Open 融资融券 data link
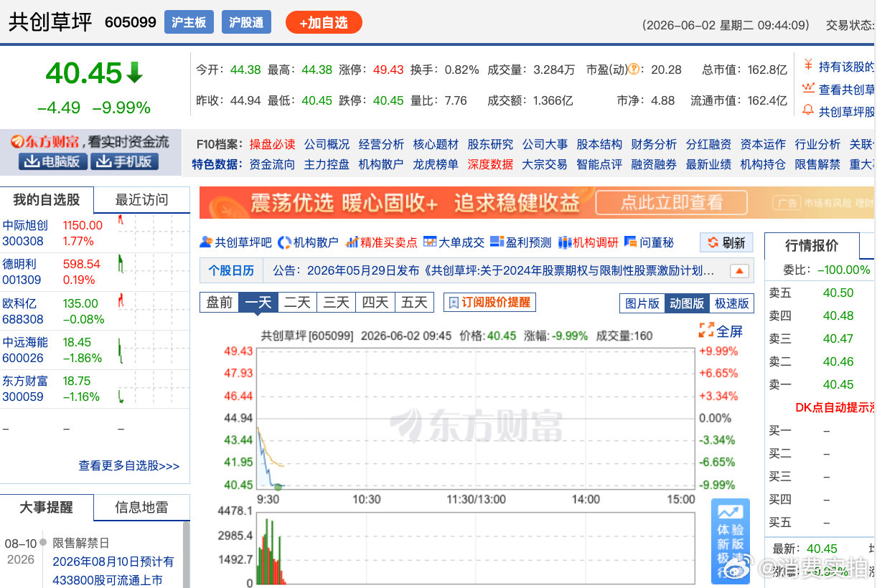The image size is (877, 588). click(x=654, y=164)
